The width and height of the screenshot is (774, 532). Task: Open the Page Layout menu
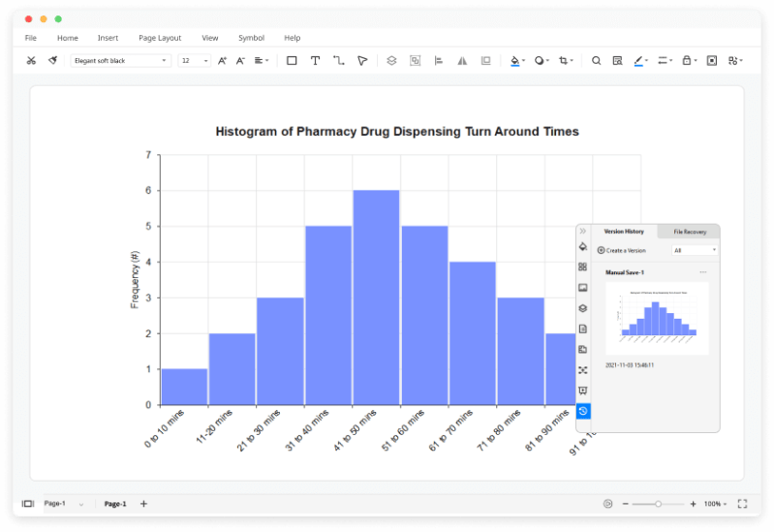tap(160, 38)
